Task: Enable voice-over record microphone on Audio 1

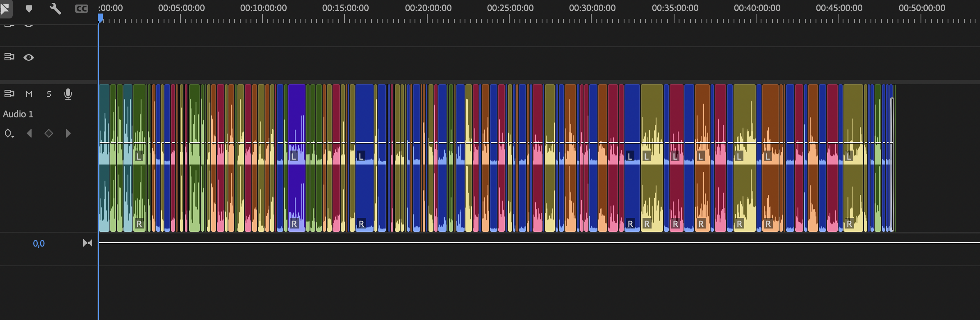Action: tap(68, 94)
